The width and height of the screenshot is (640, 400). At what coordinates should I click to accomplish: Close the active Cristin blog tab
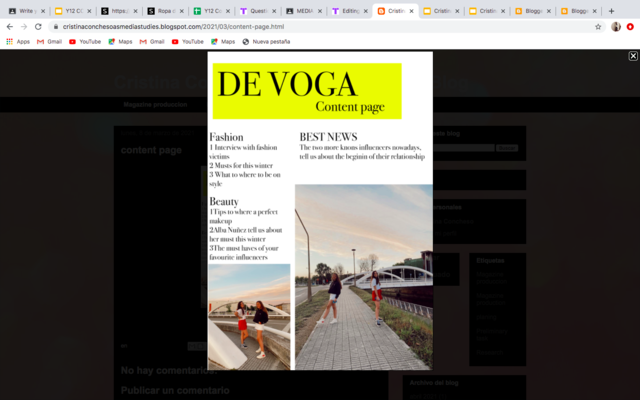coord(411,11)
